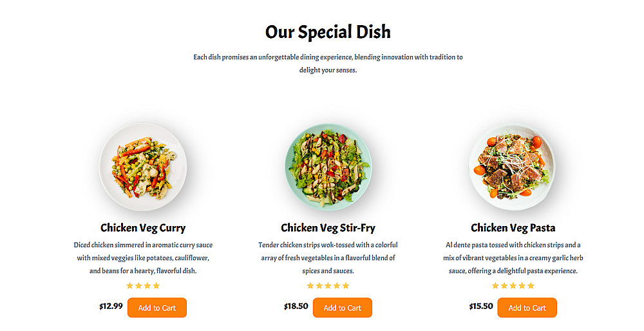
Task: Select the Chicken Veg Stir-Fry plate image
Action: 328,167
